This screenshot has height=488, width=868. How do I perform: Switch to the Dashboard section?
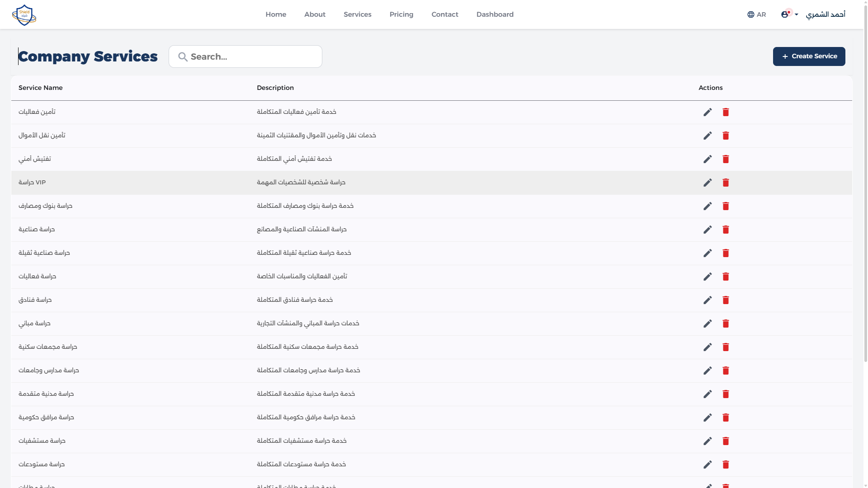[x=495, y=14]
